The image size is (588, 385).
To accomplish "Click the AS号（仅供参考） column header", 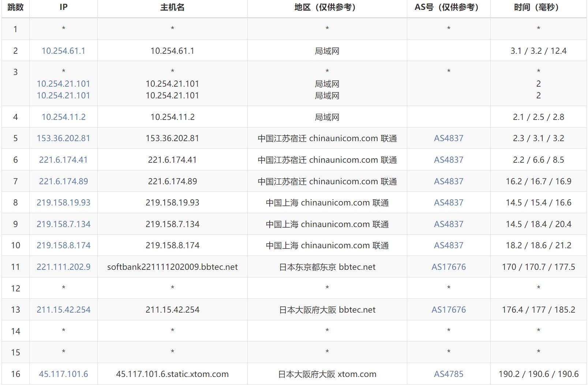I will pyautogui.click(x=449, y=7).
